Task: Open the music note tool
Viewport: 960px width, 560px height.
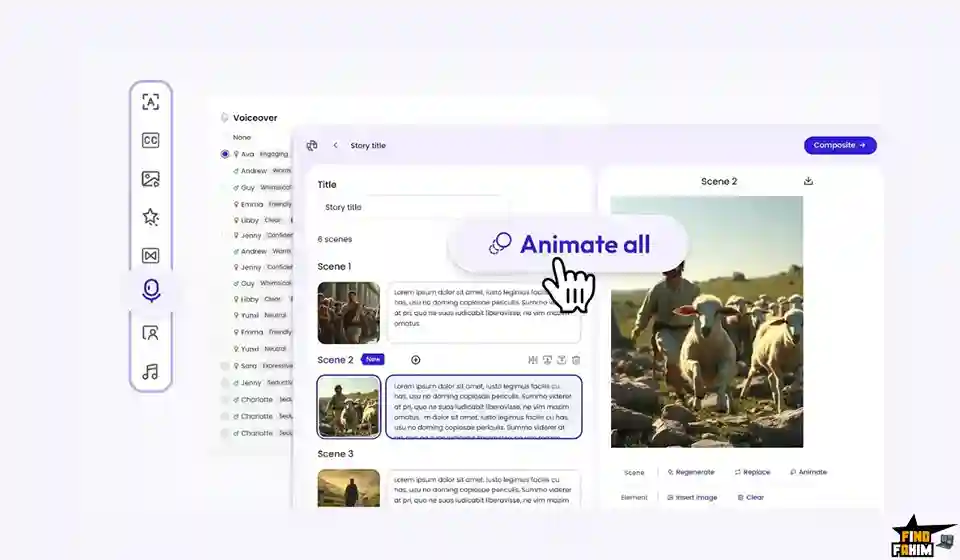Action: [151, 371]
